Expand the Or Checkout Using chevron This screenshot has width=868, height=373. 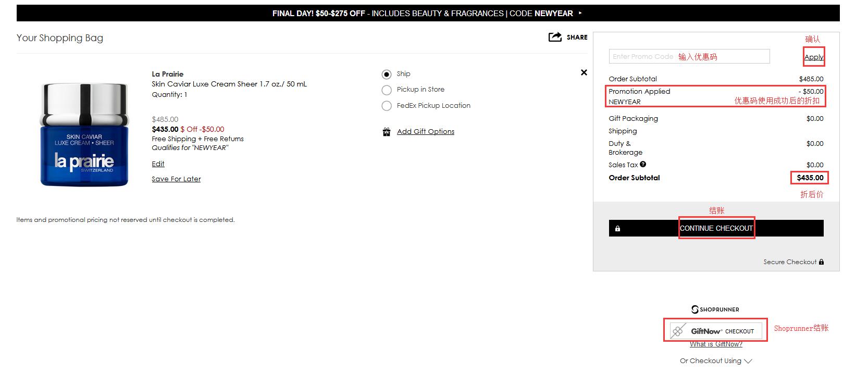748,361
